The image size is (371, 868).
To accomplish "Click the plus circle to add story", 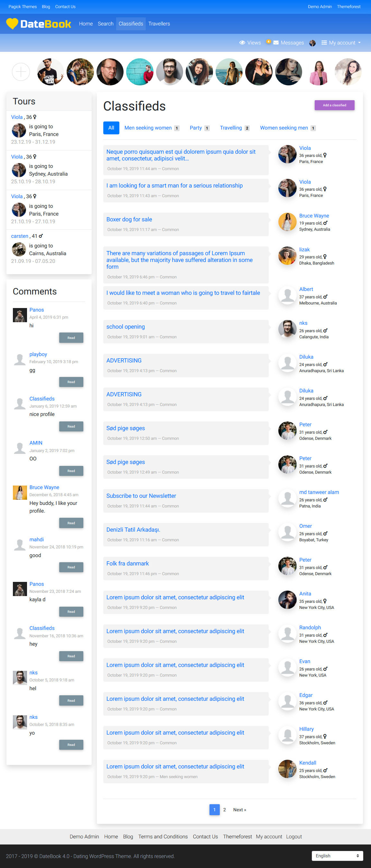I will point(21,72).
